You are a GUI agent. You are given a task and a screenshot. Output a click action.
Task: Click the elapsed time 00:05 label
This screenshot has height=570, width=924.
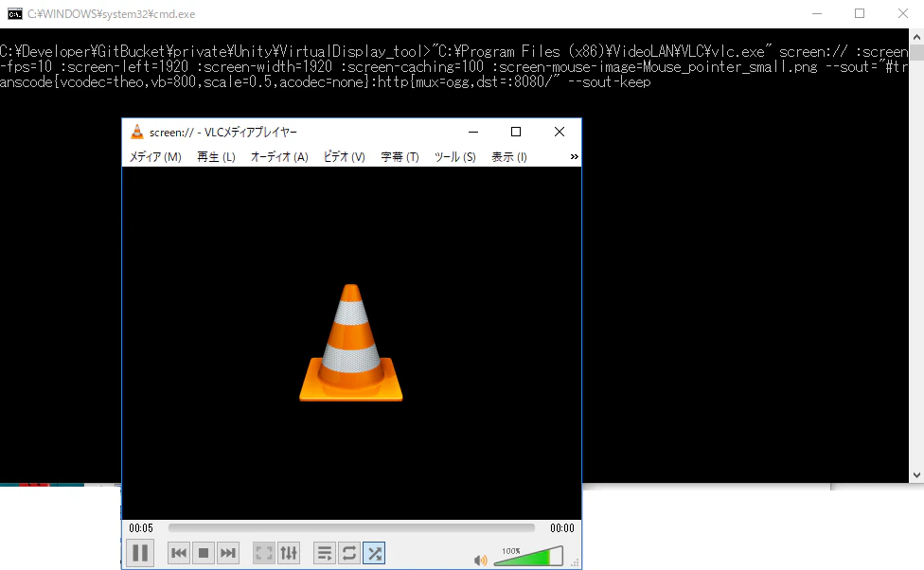tap(141, 528)
